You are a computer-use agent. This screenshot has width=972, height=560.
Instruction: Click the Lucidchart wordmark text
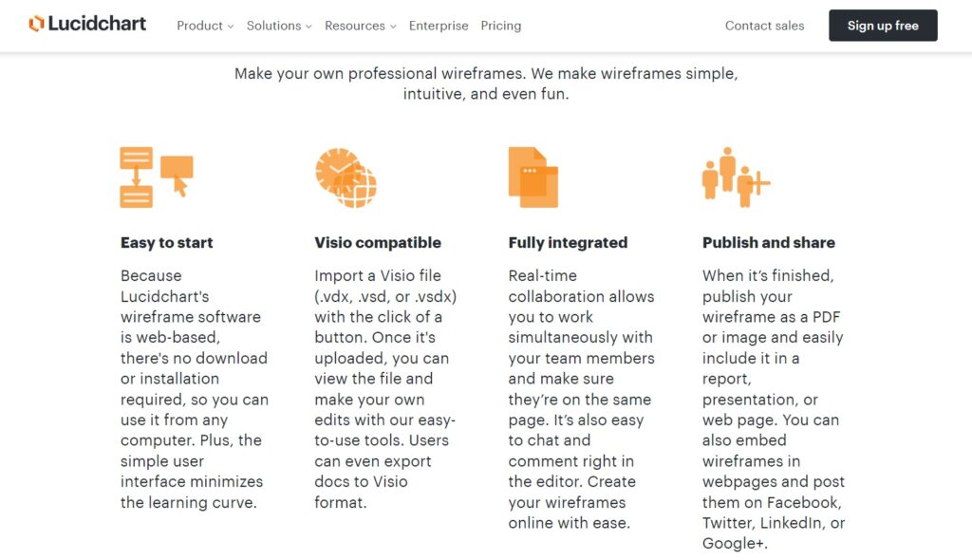click(99, 24)
